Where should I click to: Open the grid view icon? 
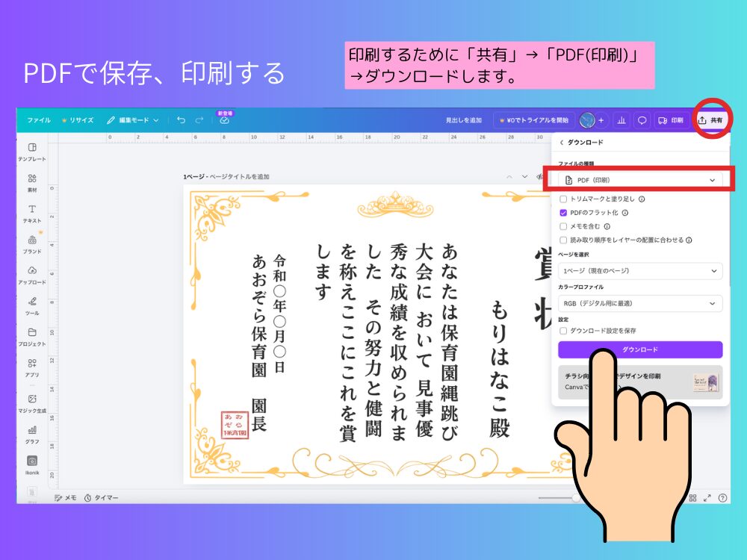click(692, 497)
